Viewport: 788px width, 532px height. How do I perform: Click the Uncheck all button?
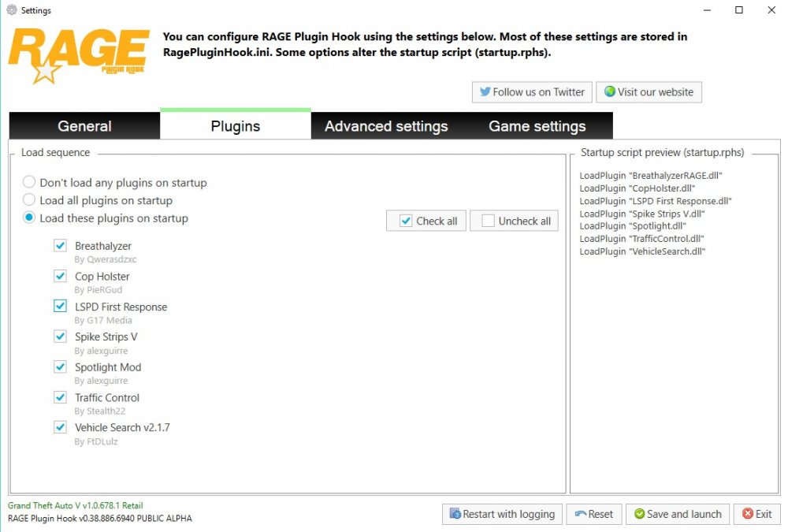pyautogui.click(x=514, y=221)
